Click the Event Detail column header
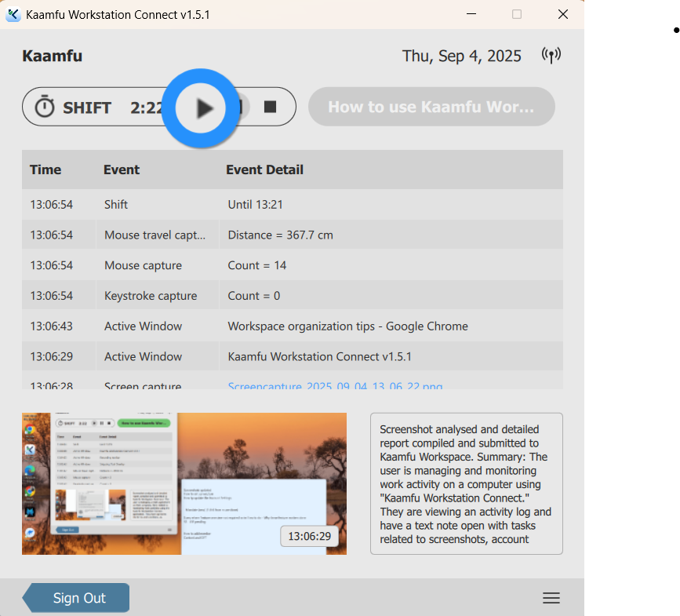The image size is (680, 616). [264, 169]
